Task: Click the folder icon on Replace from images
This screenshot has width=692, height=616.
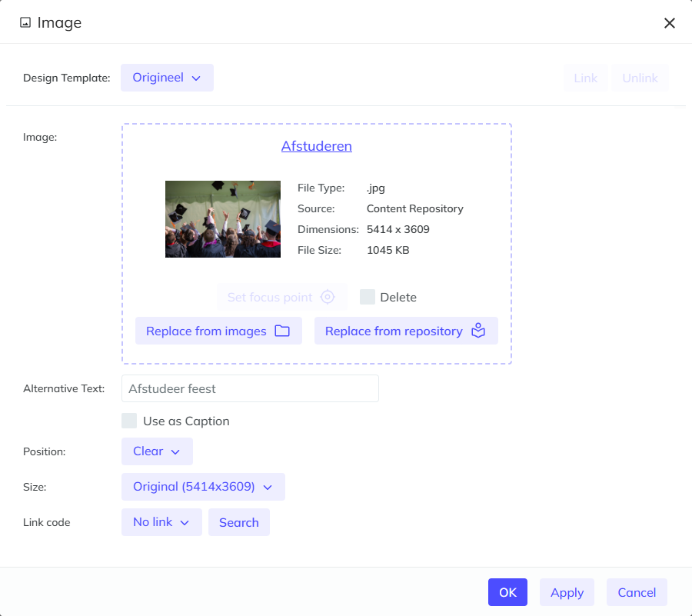Action: pos(282,331)
